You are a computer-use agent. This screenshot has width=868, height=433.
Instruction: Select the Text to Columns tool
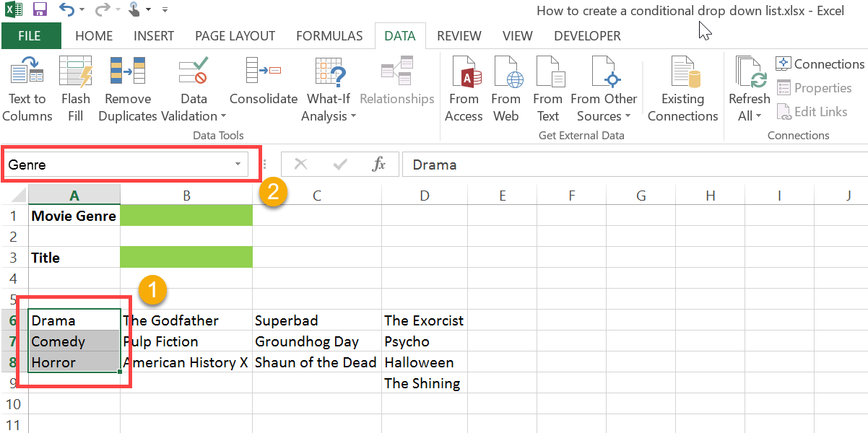27,87
